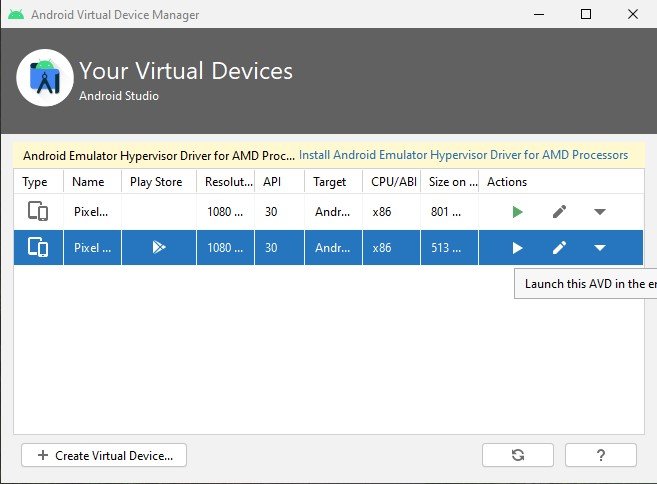Select the '801 ...' size cell
The height and width of the screenshot is (484, 657).
(x=450, y=212)
